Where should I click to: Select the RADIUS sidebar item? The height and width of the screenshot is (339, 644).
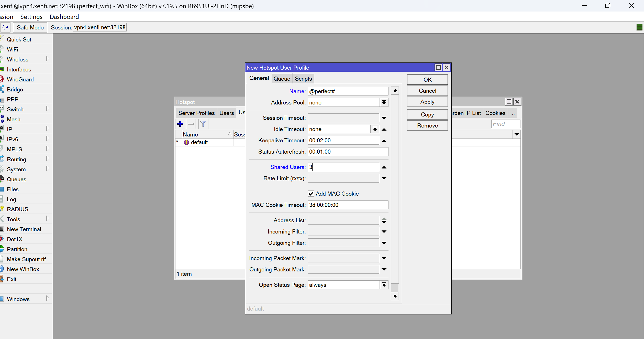17,209
